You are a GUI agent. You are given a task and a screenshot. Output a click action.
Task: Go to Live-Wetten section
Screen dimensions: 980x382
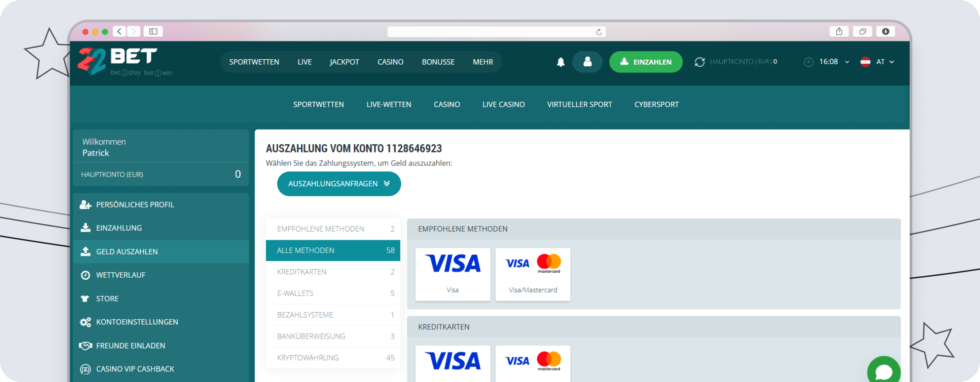389,104
